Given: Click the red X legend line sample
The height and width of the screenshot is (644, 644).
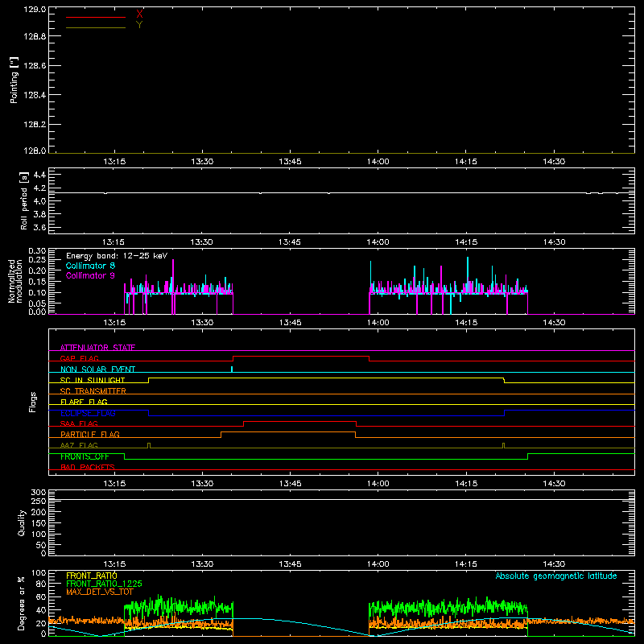Looking at the screenshot, I should pos(96,17).
